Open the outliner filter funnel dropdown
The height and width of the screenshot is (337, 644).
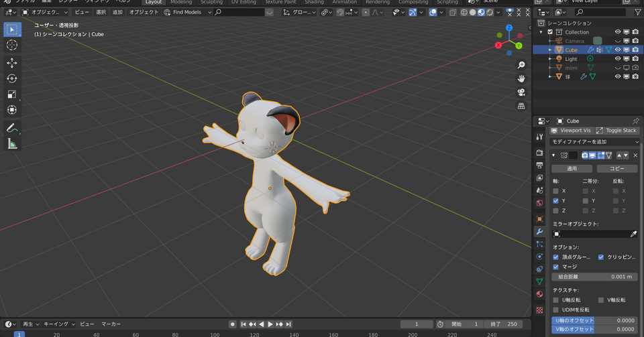pyautogui.click(x=638, y=12)
